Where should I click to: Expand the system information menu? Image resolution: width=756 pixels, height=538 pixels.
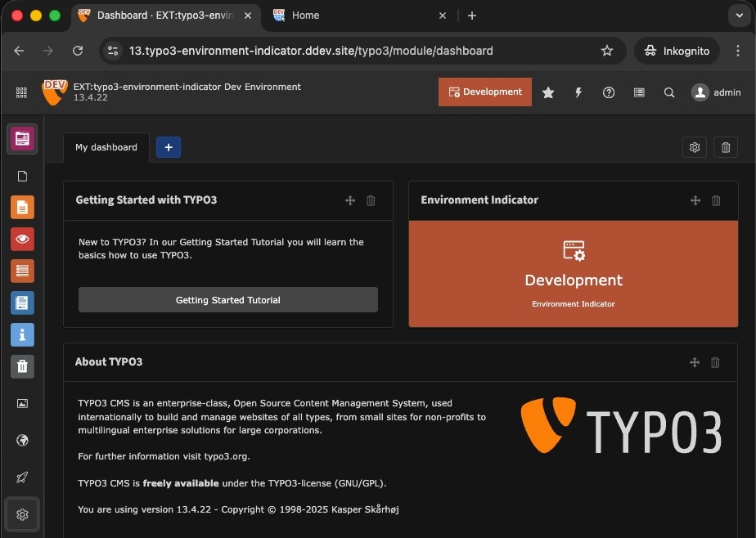(x=639, y=92)
